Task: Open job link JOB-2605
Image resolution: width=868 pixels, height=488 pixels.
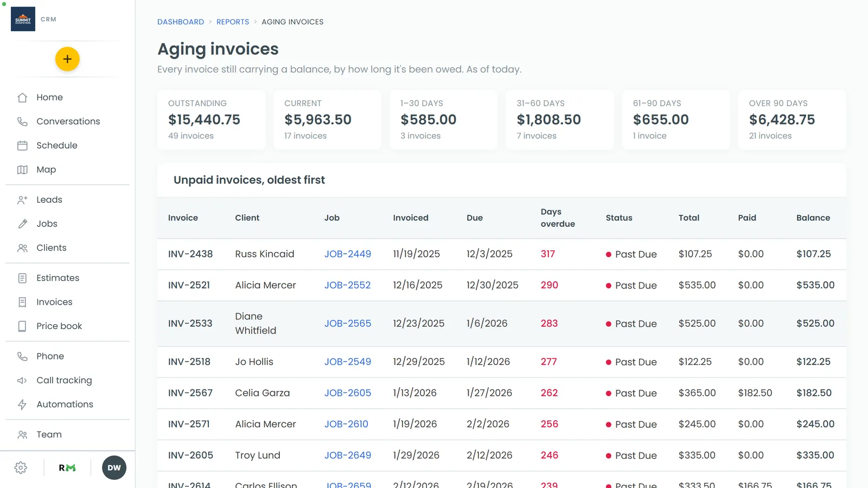Action: coord(348,393)
